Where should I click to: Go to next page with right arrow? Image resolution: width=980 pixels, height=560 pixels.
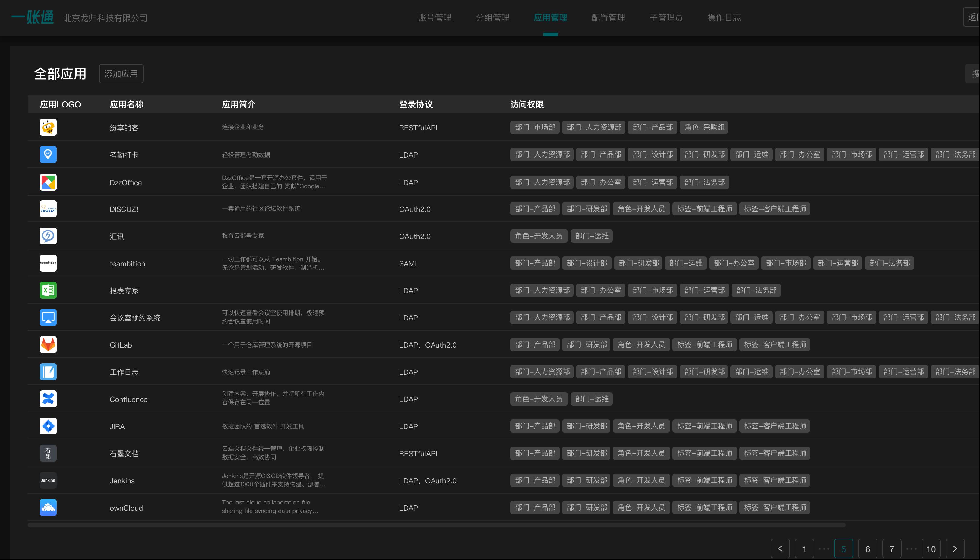coord(955,549)
